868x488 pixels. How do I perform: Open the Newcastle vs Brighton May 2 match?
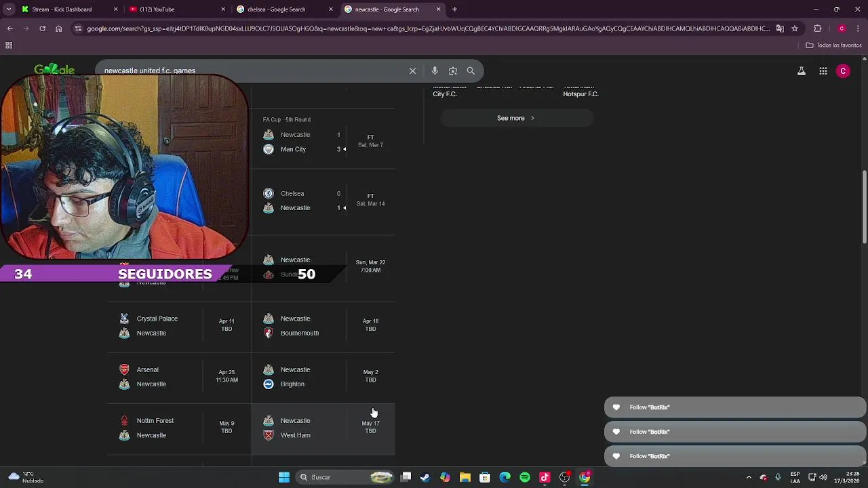point(323,377)
